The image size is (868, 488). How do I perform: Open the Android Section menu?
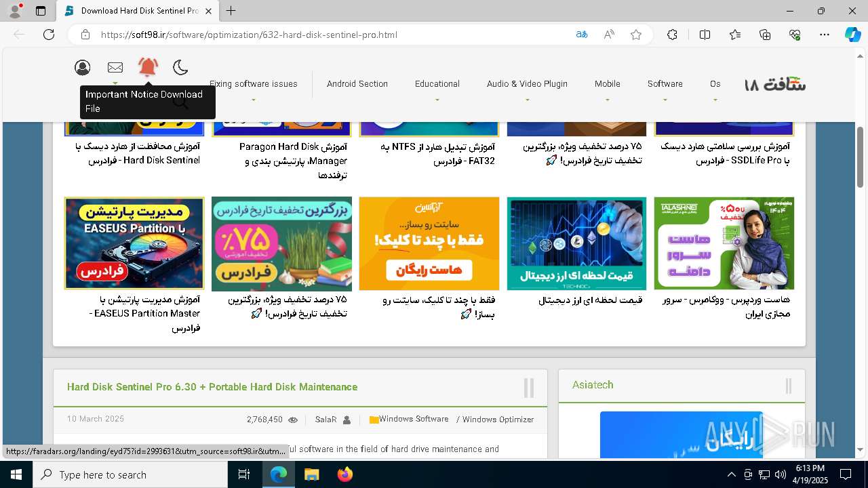pyautogui.click(x=357, y=84)
